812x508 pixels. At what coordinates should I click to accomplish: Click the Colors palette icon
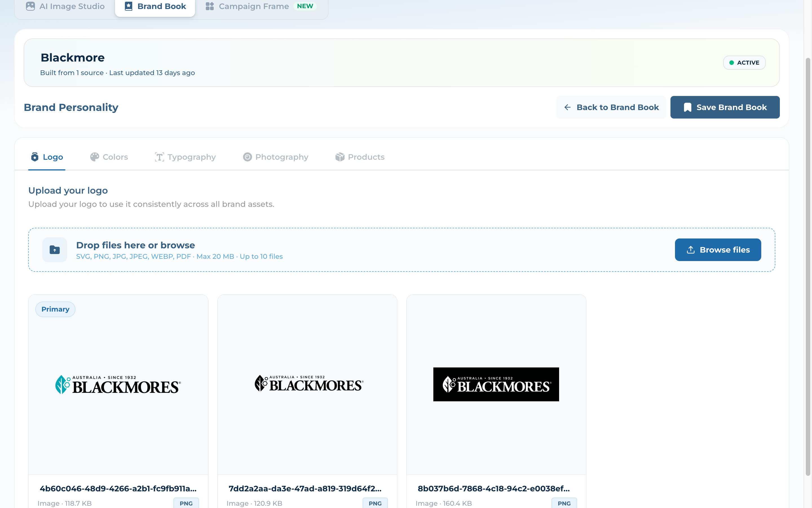tap(95, 157)
